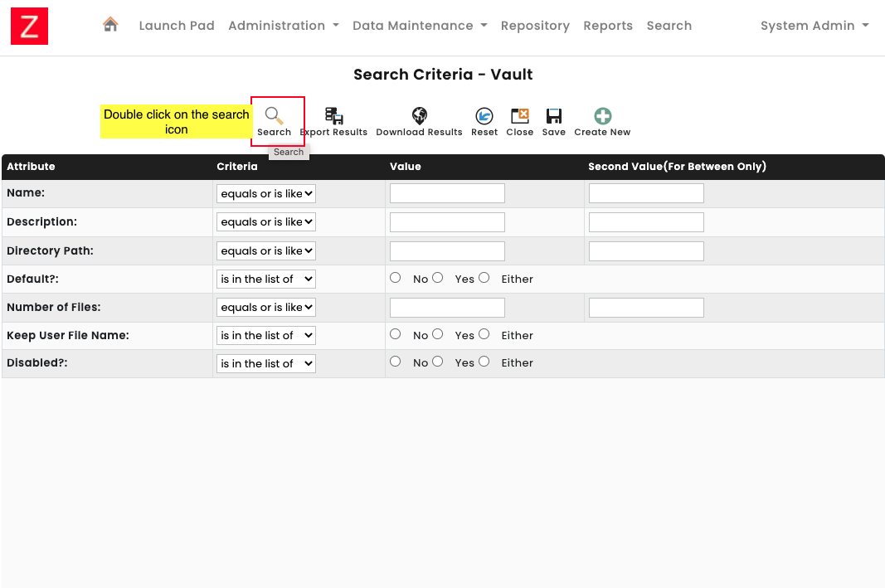
Task: Open the Number of Files criteria dropdown
Action: [x=266, y=307]
